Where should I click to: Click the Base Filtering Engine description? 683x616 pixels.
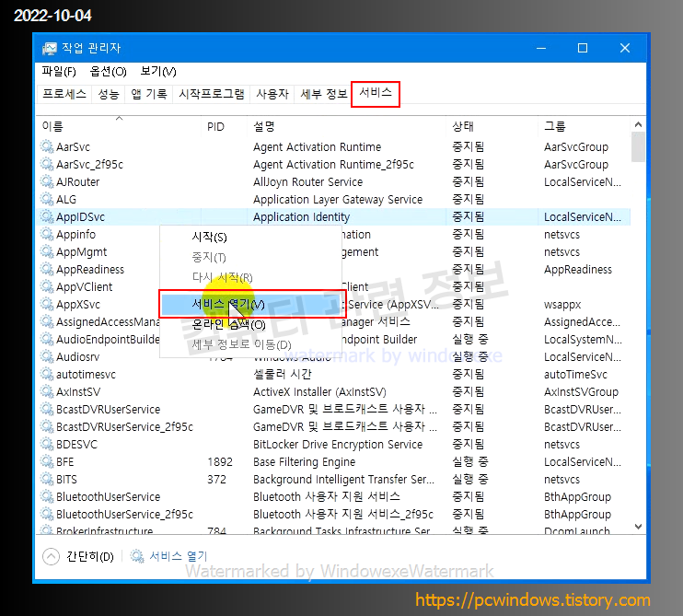point(304,462)
